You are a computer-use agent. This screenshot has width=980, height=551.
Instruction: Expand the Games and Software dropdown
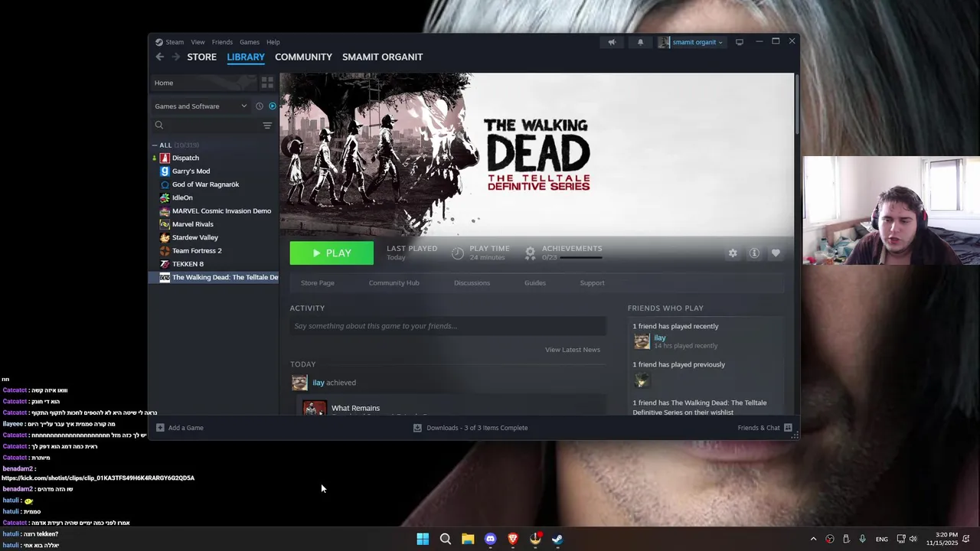tap(201, 106)
